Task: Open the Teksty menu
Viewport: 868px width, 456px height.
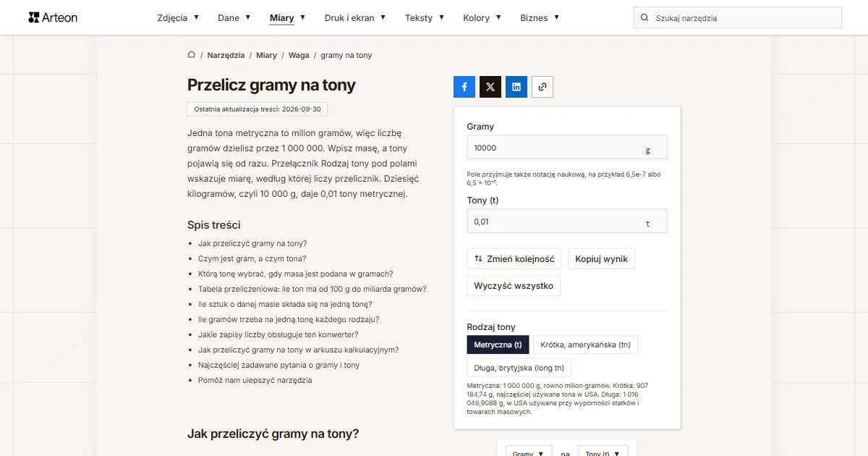Action: 425,18
